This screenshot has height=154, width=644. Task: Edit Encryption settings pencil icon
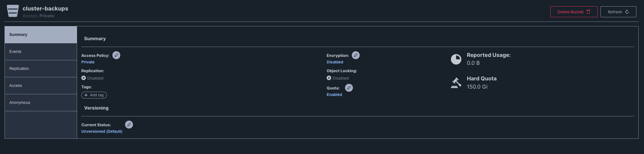356,55
